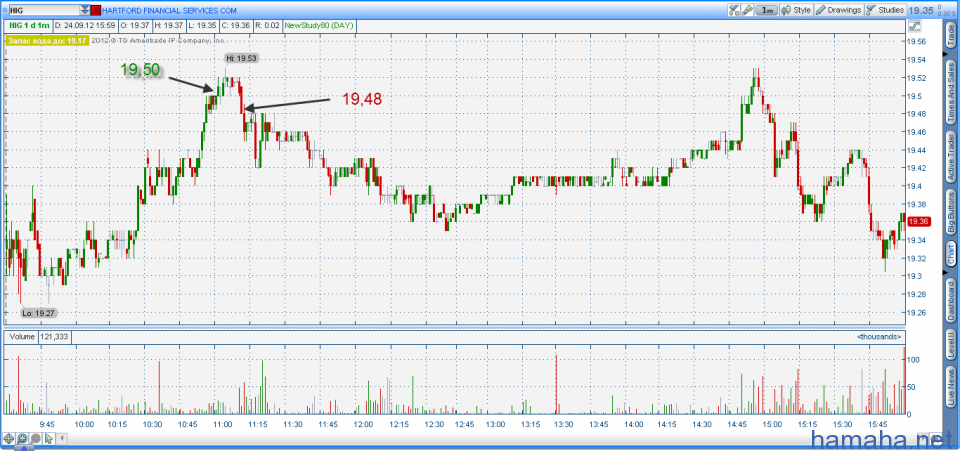Select the crosshair pan tool icon
This screenshot has width=960, height=451.
pyautogui.click(x=9, y=438)
